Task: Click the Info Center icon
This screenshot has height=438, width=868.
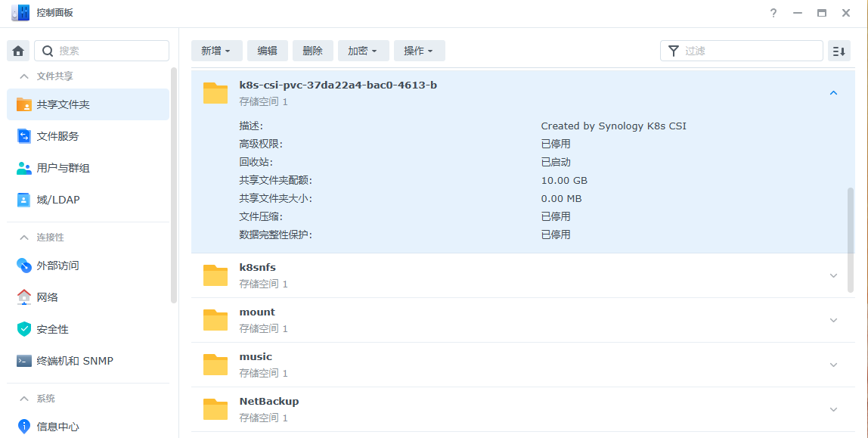Action: point(23,427)
